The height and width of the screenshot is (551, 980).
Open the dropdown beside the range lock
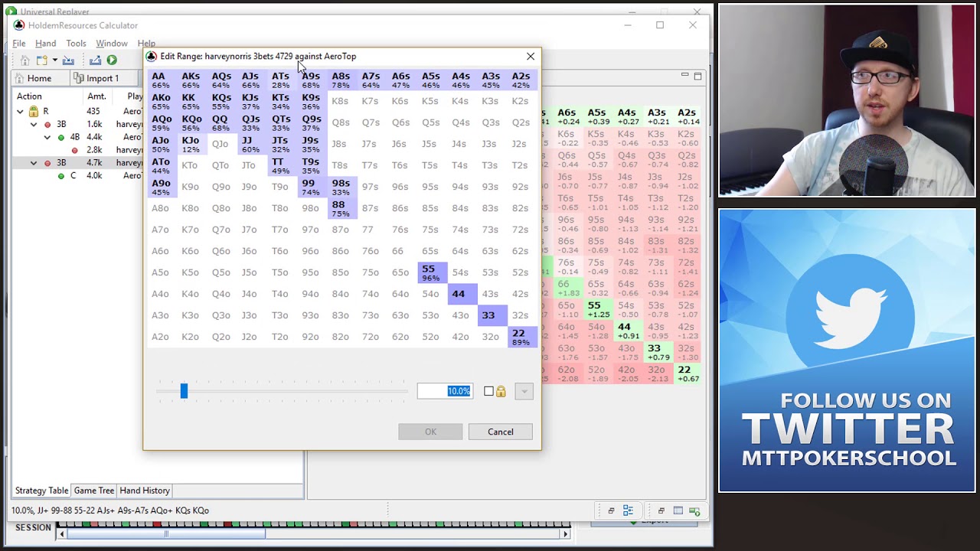point(524,392)
